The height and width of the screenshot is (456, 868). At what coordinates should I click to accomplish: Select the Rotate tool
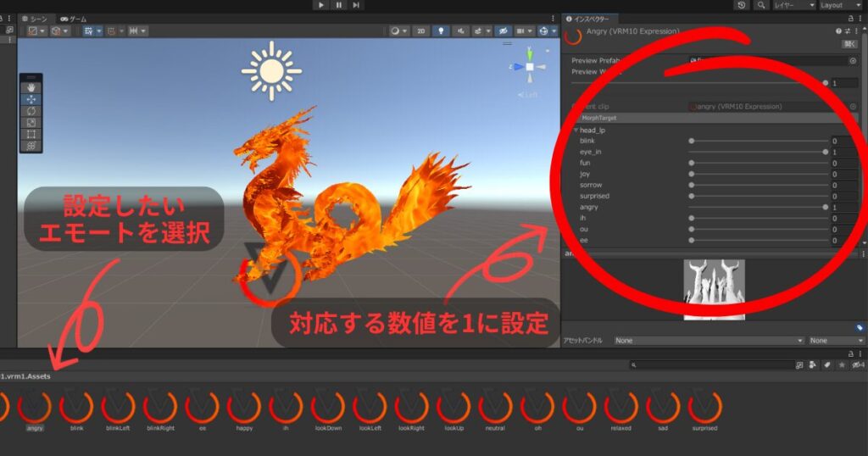click(x=31, y=111)
